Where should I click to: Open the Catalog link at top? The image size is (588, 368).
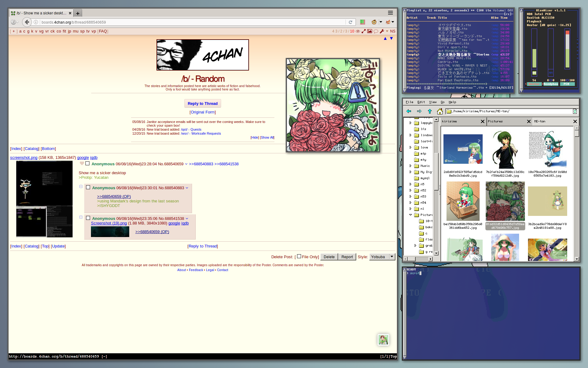32,149
